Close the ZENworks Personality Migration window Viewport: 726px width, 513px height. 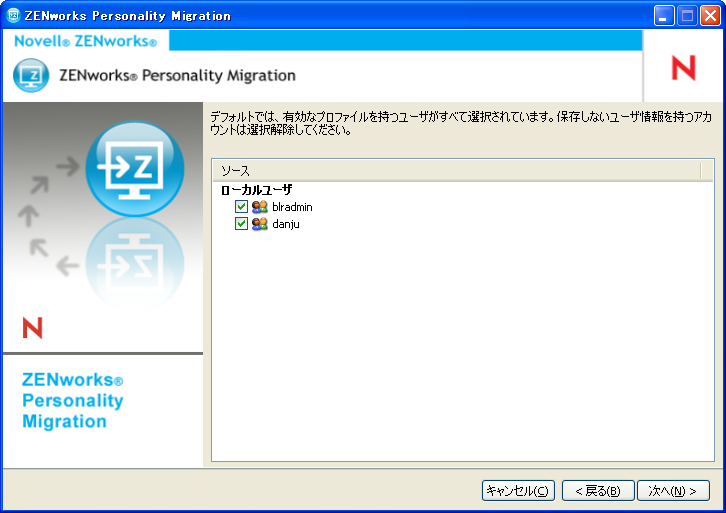tap(710, 16)
